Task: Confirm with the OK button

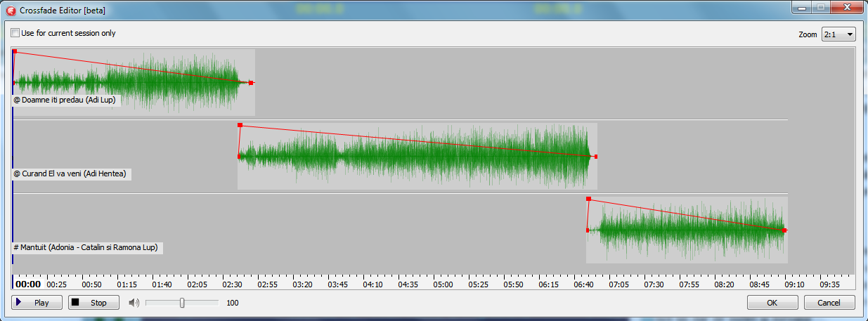Action: 772,303
